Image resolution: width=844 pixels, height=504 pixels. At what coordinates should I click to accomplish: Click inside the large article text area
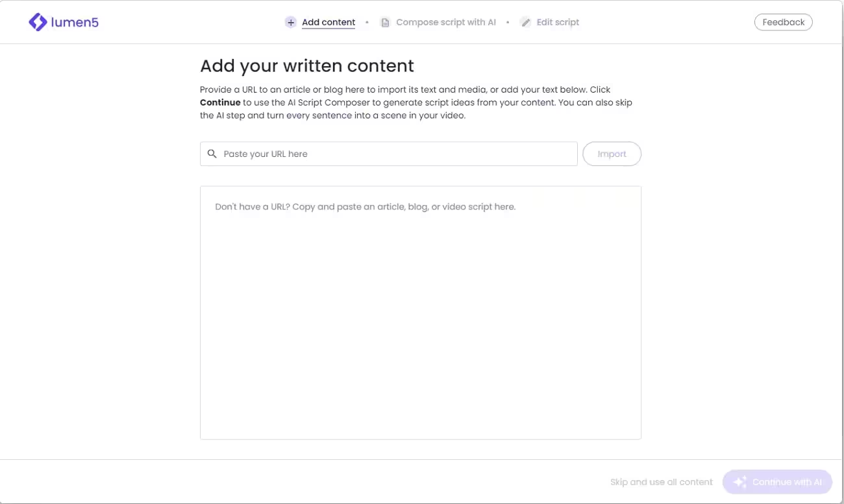[420, 311]
